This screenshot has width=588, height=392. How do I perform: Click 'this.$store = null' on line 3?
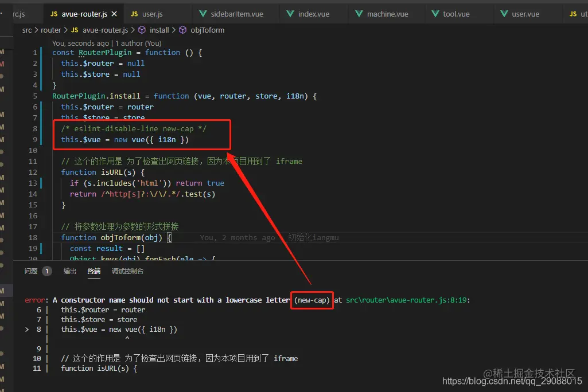click(x=100, y=74)
